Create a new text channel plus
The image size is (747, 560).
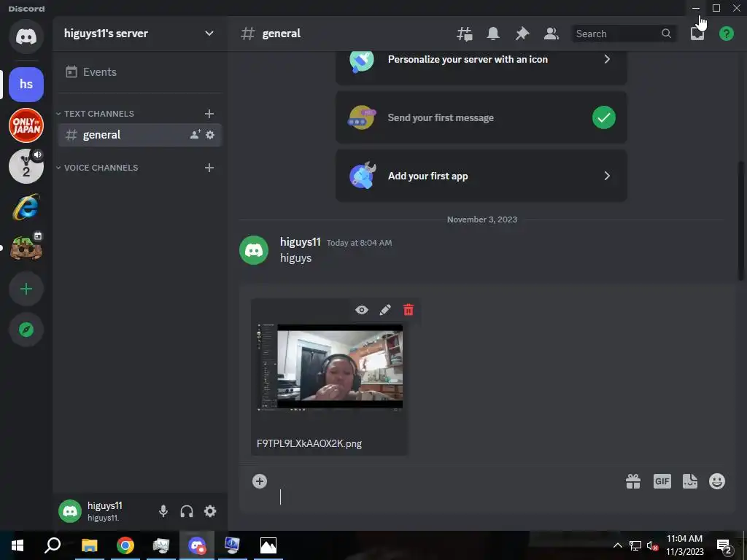coord(209,114)
